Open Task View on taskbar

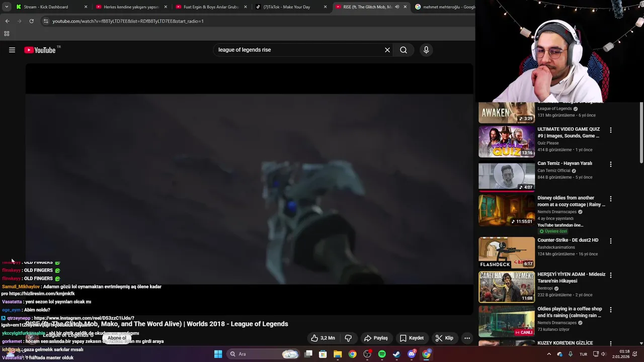coord(308,354)
